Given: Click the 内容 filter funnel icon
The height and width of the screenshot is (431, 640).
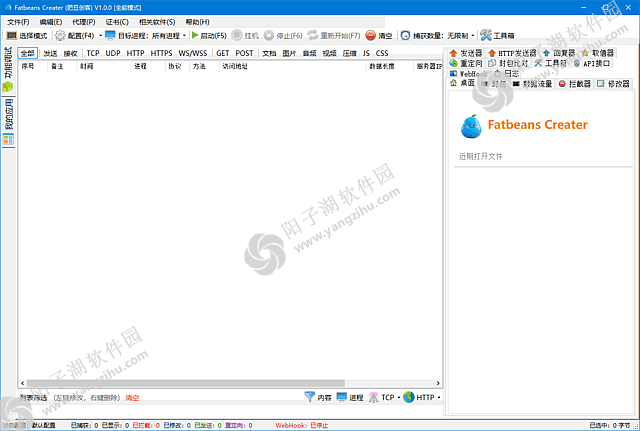Looking at the screenshot, I should pos(310,397).
